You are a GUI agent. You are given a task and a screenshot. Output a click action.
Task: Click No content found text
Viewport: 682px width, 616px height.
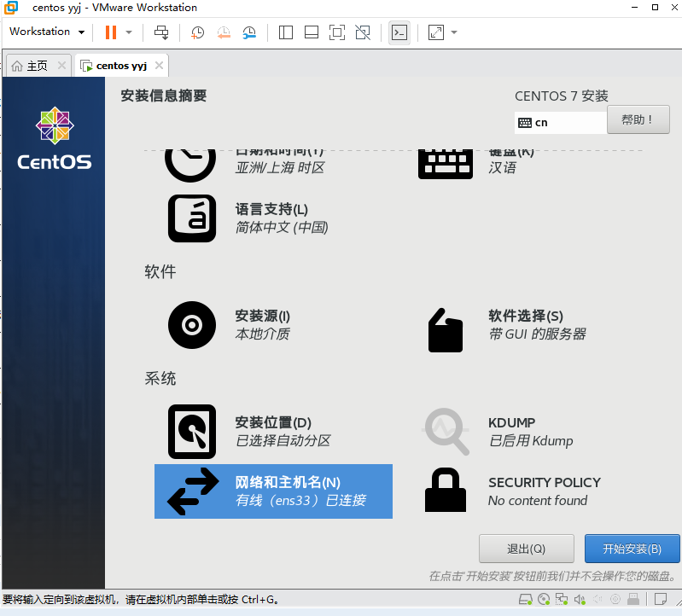538,500
